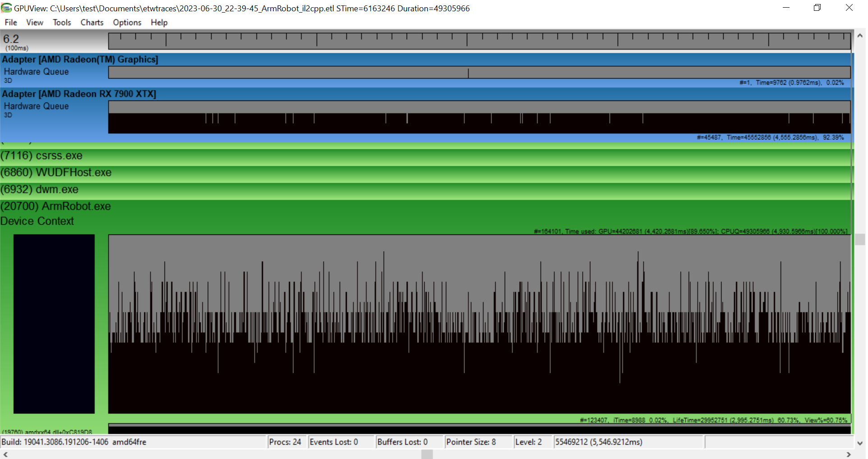Click Hardware Queue label under Radeon(TM) Graphics
Screen dimensions: 868x459
[x=37, y=72]
